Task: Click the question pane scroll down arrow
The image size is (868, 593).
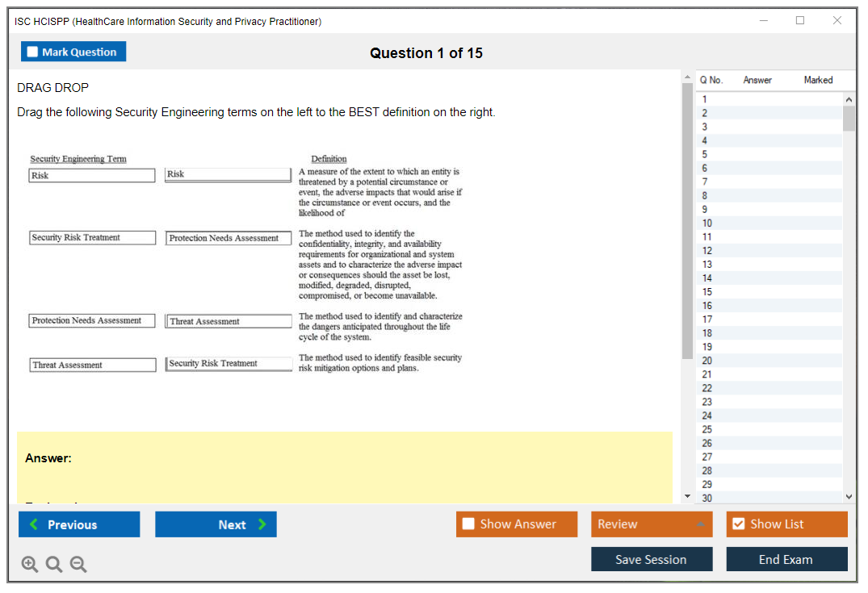Action: click(x=687, y=496)
